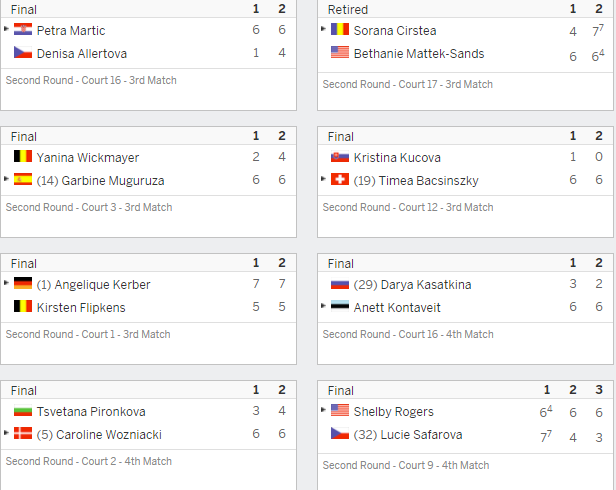Open Bethanie Mattek-Sands player link

pyautogui.click(x=419, y=53)
